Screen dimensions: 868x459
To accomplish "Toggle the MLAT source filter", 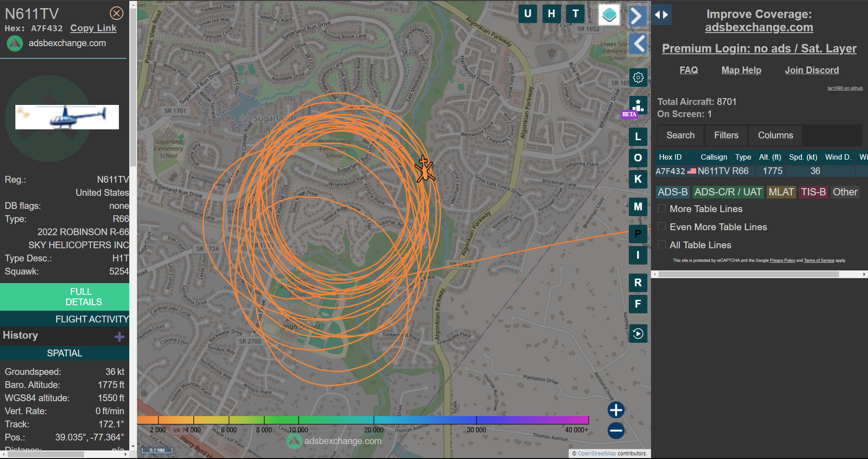I will point(781,192).
